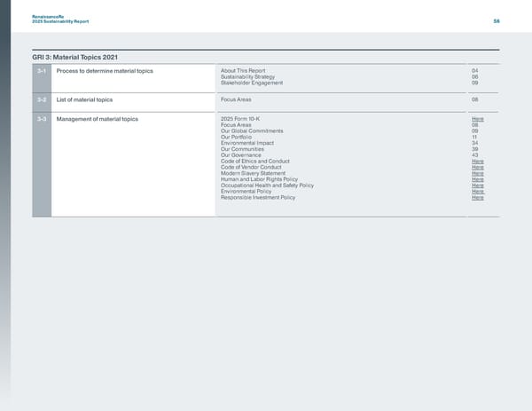Click the Sustainability Strategy reference
The image size is (532, 411).
[x=247, y=76]
